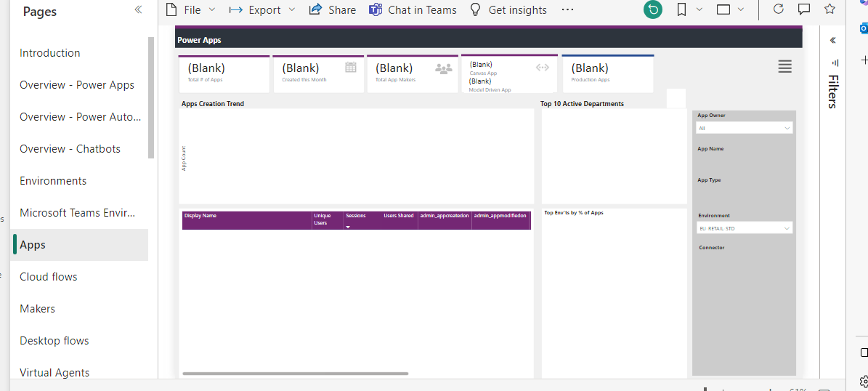Click the filter bars icon above Filters
The width and height of the screenshot is (868, 391).
click(x=835, y=63)
